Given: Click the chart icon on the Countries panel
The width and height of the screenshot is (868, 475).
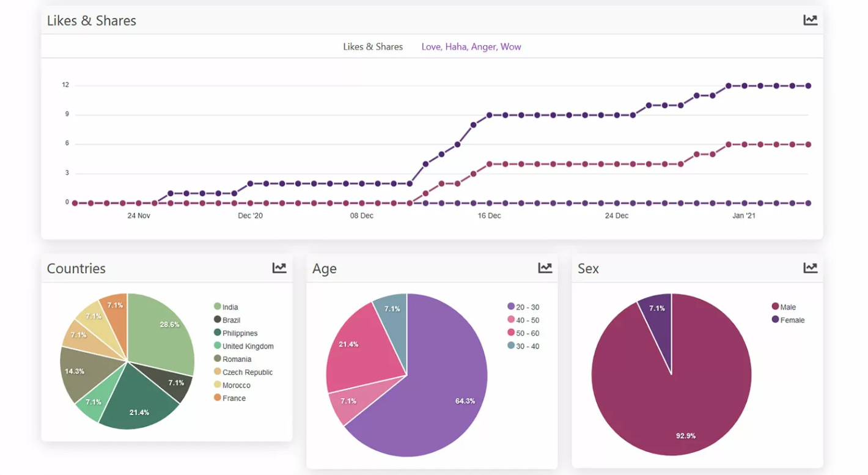Looking at the screenshot, I should pos(279,268).
